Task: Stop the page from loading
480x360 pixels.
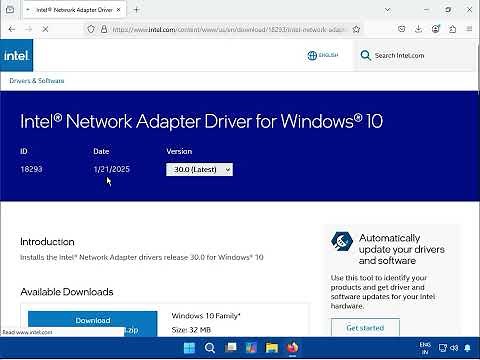Action: tap(45, 29)
